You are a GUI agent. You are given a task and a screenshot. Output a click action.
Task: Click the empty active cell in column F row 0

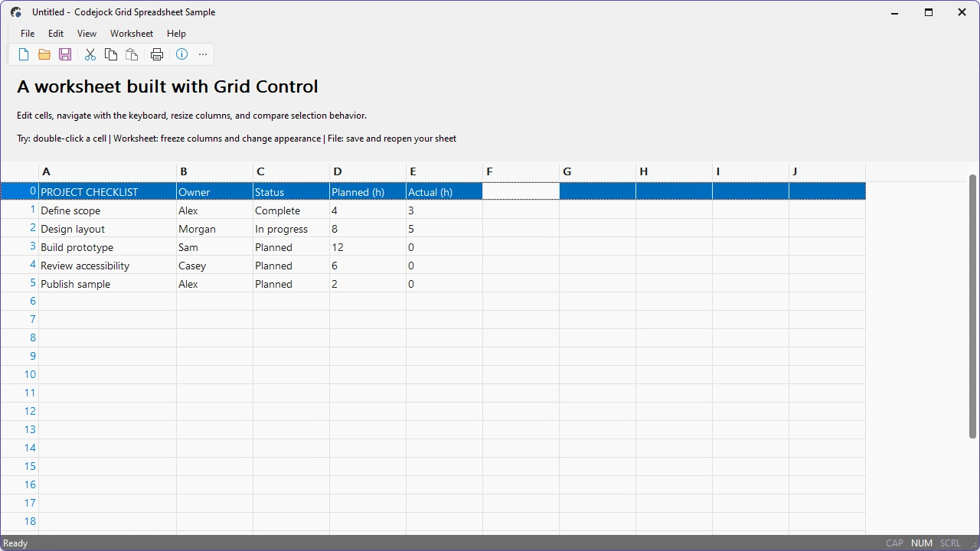pos(521,191)
